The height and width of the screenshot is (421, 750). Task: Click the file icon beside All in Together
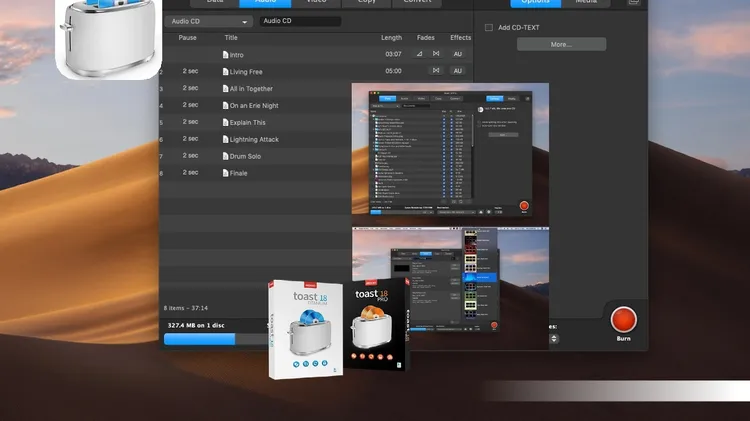coord(225,89)
